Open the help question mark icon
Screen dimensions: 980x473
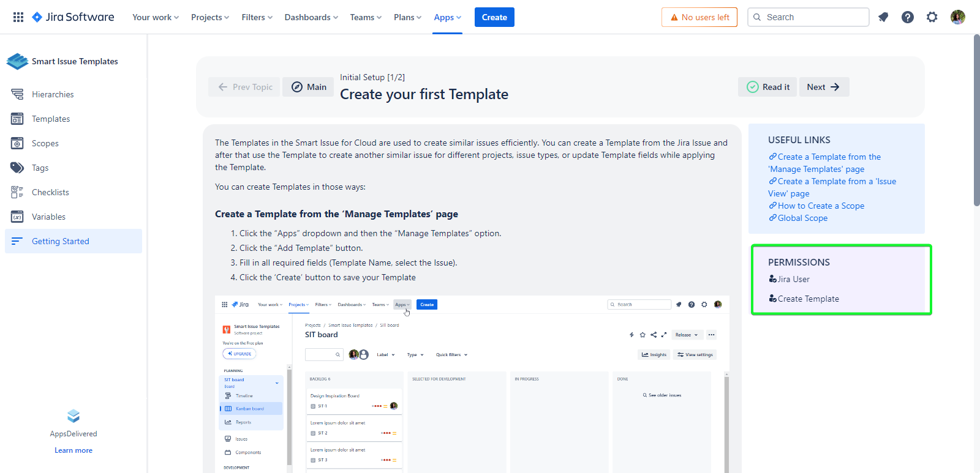pyautogui.click(x=908, y=17)
